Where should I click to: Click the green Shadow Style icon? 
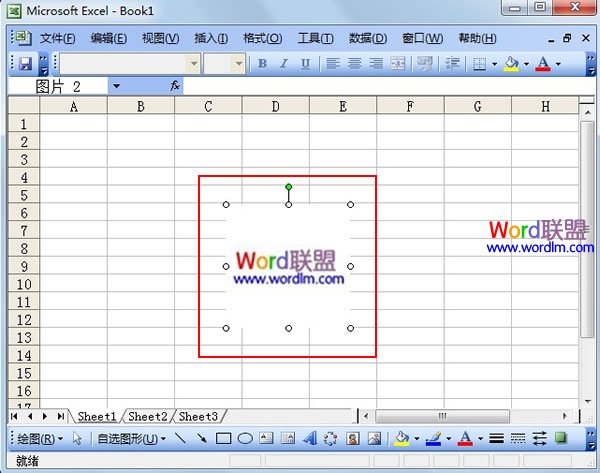(x=561, y=438)
